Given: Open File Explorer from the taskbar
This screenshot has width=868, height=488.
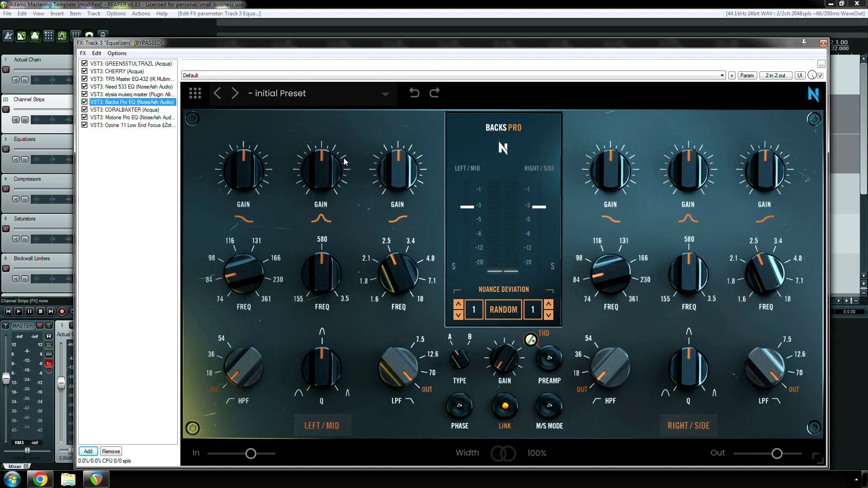Looking at the screenshot, I should click(68, 479).
